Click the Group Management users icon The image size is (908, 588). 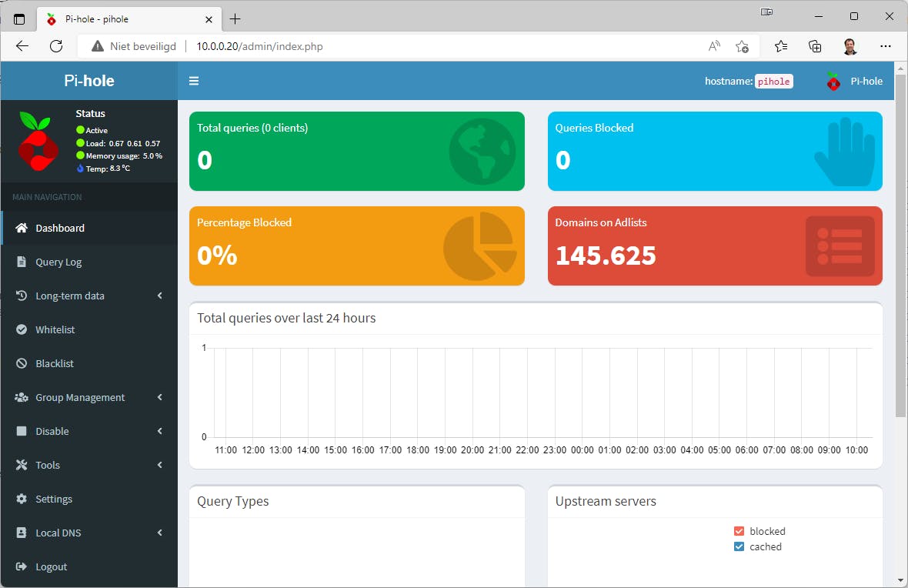(22, 397)
